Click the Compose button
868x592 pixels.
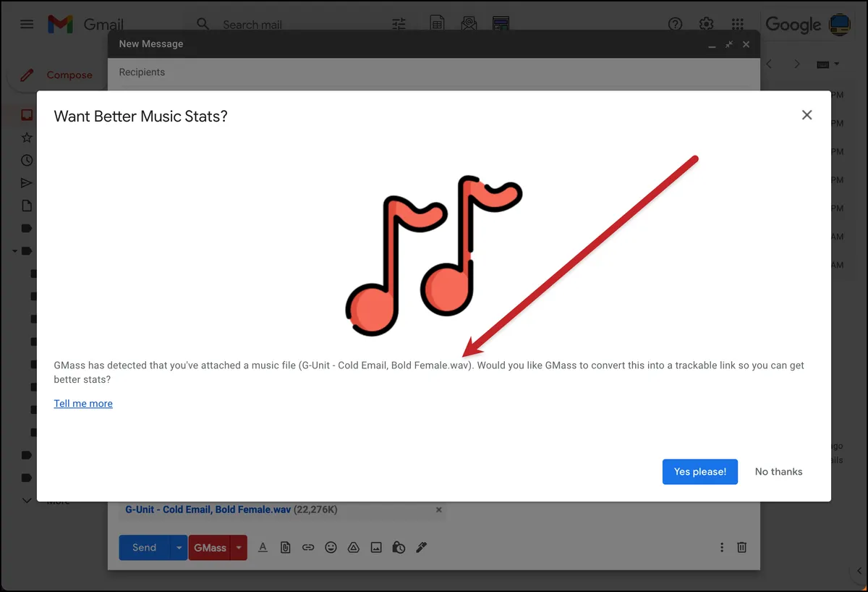(57, 75)
